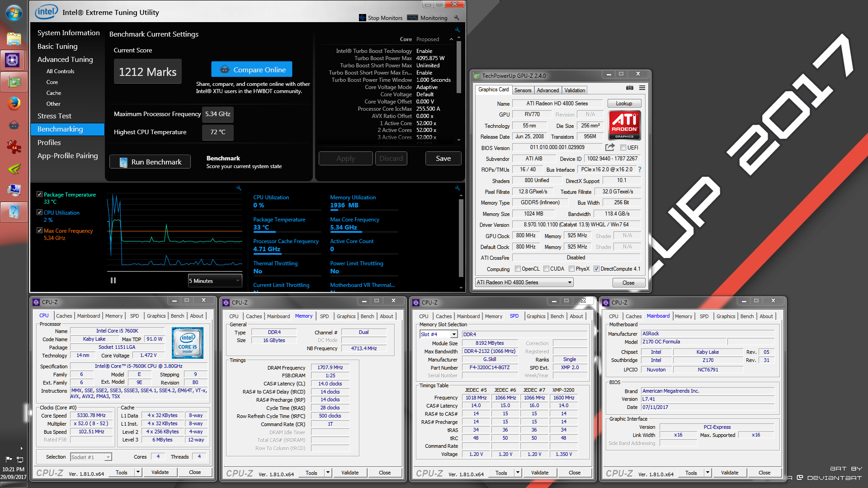This screenshot has height=488, width=868.
Task: Toggle OpenCL checkbox in GPU-Z
Action: (518, 269)
